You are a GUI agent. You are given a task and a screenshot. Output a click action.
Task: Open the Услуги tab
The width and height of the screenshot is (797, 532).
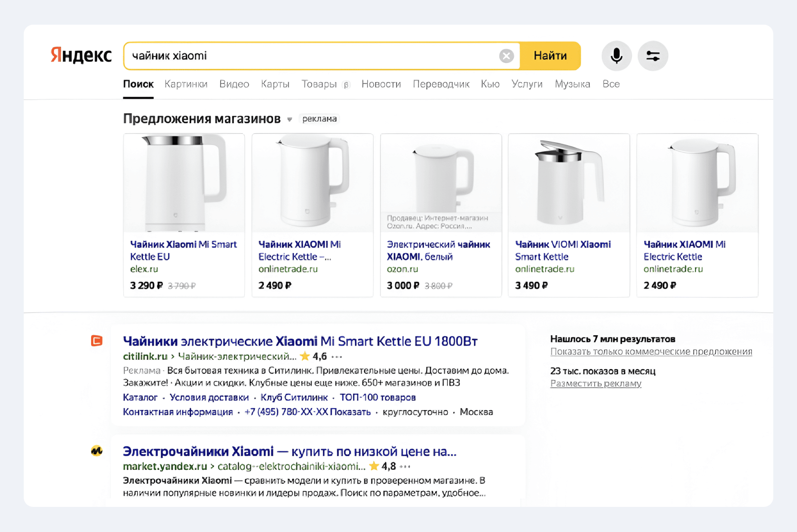click(x=527, y=84)
